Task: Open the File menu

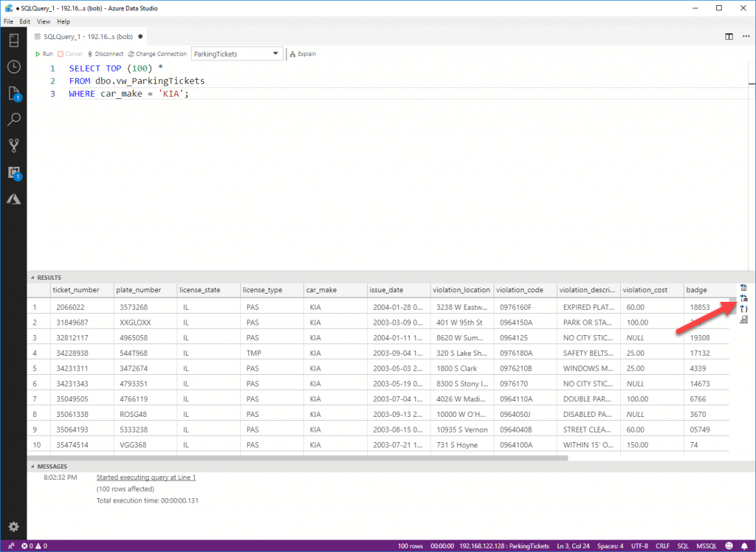Action: coord(9,21)
